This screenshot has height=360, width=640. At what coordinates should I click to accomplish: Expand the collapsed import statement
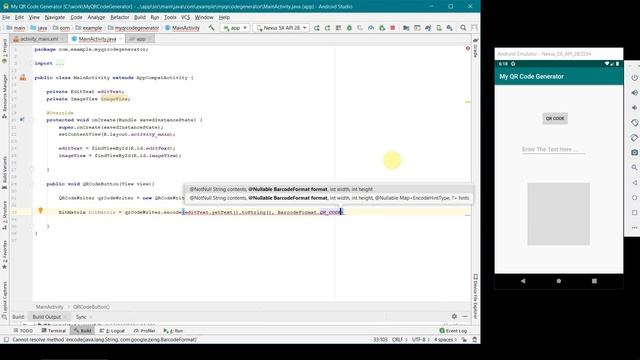pos(60,63)
